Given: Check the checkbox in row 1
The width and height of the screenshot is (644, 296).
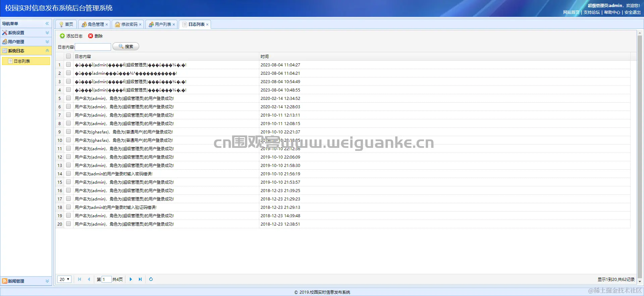Looking at the screenshot, I should pyautogui.click(x=68, y=65).
